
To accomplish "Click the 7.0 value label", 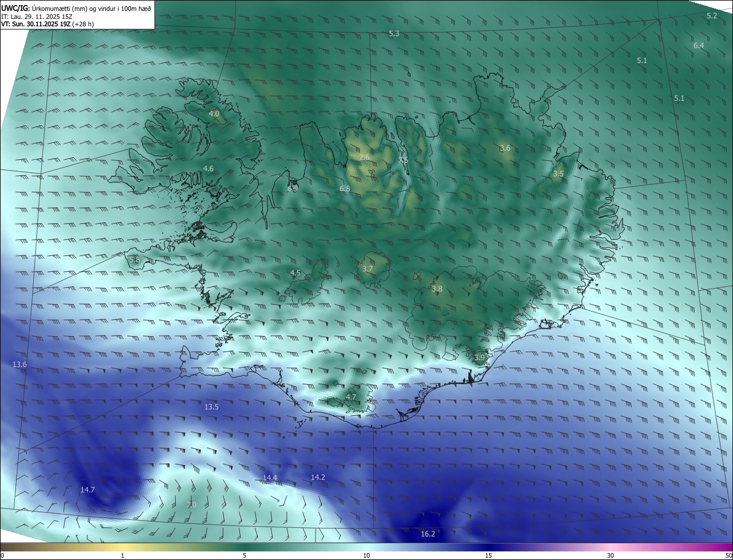I will [192, 504].
